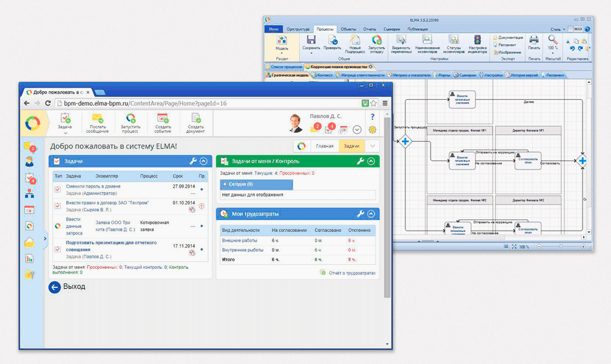Open the org structure icon in the left sidebar
This screenshot has width=611, height=364.
[30, 194]
